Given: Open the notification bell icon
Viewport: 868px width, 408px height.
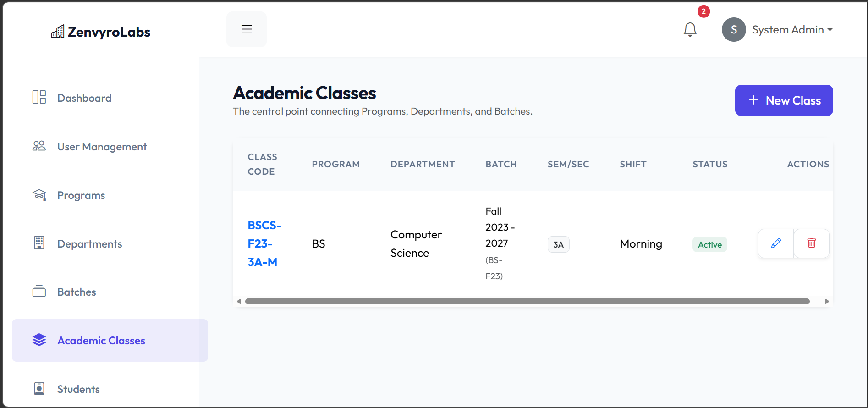Looking at the screenshot, I should point(690,29).
